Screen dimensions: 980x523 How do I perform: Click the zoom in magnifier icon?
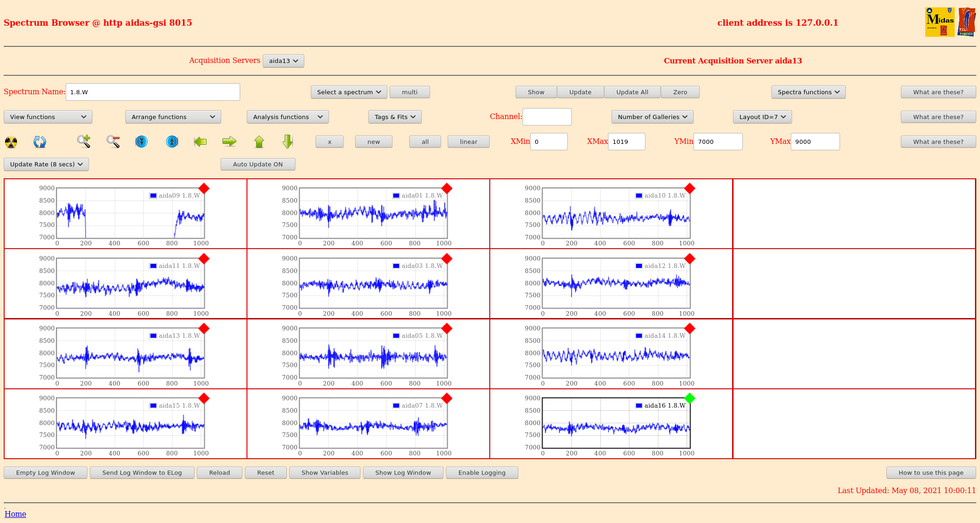tap(84, 142)
